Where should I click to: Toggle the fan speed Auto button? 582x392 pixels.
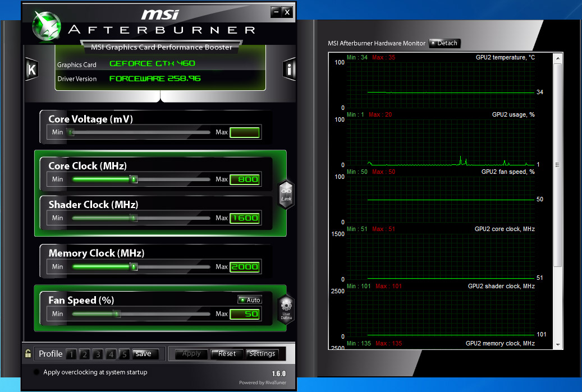pos(250,299)
